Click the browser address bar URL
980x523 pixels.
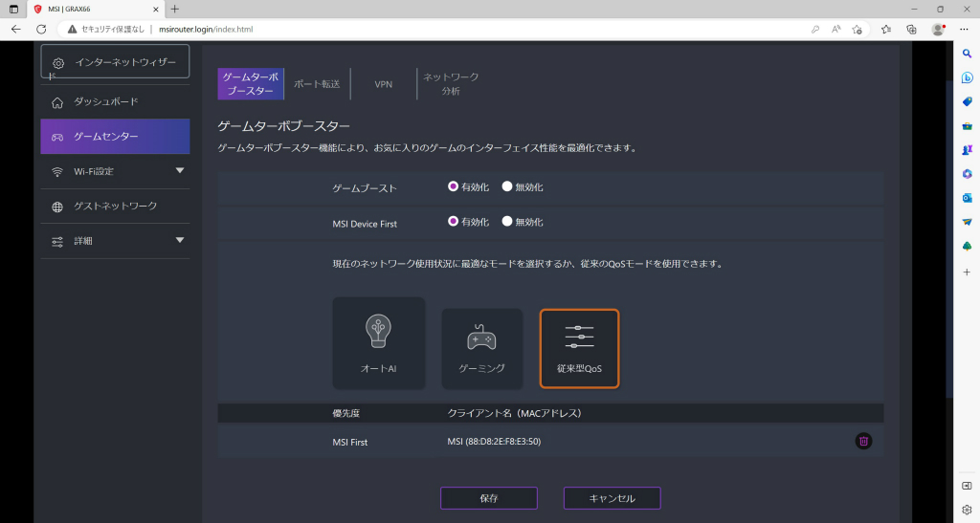click(x=206, y=30)
